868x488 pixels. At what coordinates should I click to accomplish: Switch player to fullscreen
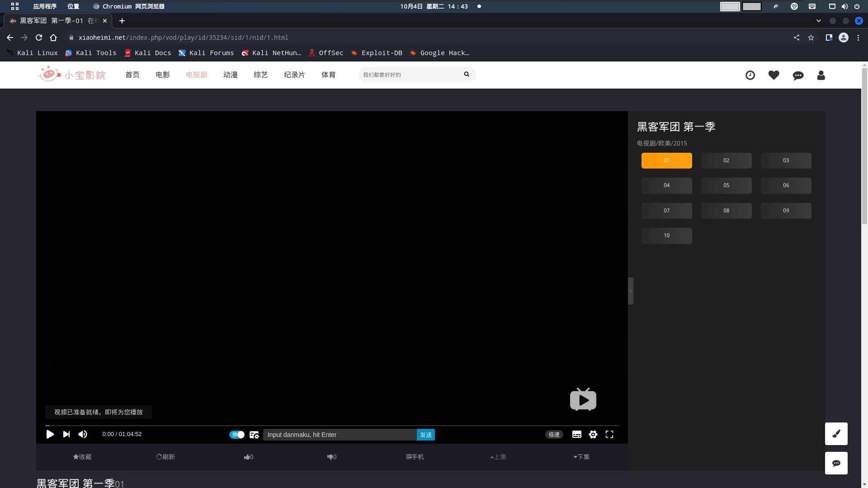609,434
